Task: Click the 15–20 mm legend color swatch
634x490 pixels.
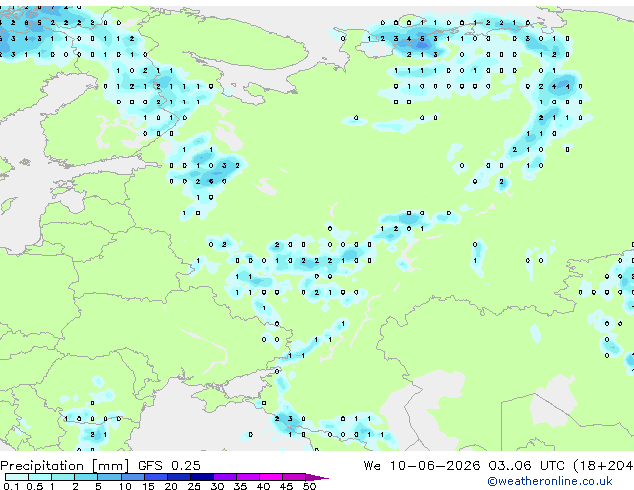Action: click(x=156, y=477)
